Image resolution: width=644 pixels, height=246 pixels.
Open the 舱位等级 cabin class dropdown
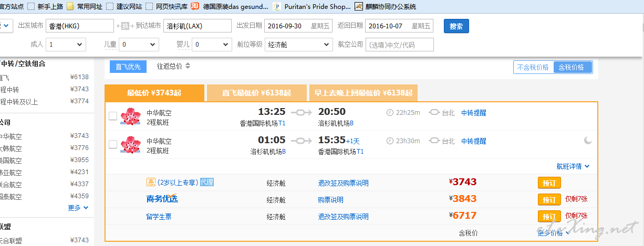298,45
